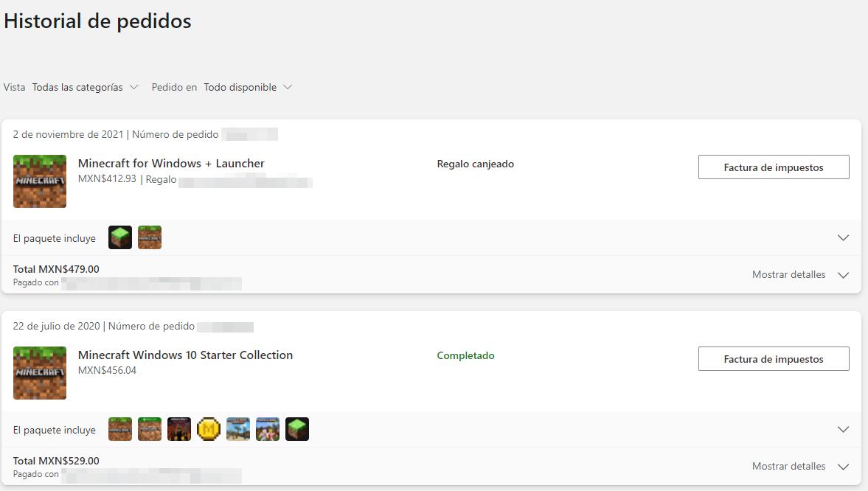Click El paquete incluye label in July 2020 order
868x491 pixels.
pos(55,430)
